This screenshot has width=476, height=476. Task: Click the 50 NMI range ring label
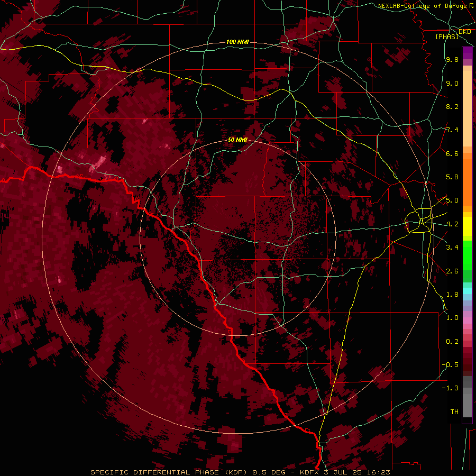(x=237, y=140)
